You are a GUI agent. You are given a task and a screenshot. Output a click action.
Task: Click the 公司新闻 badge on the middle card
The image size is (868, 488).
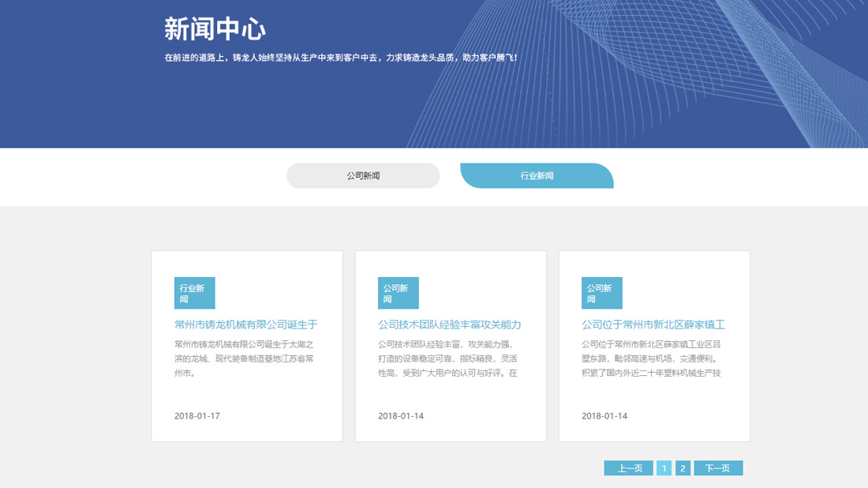(398, 292)
